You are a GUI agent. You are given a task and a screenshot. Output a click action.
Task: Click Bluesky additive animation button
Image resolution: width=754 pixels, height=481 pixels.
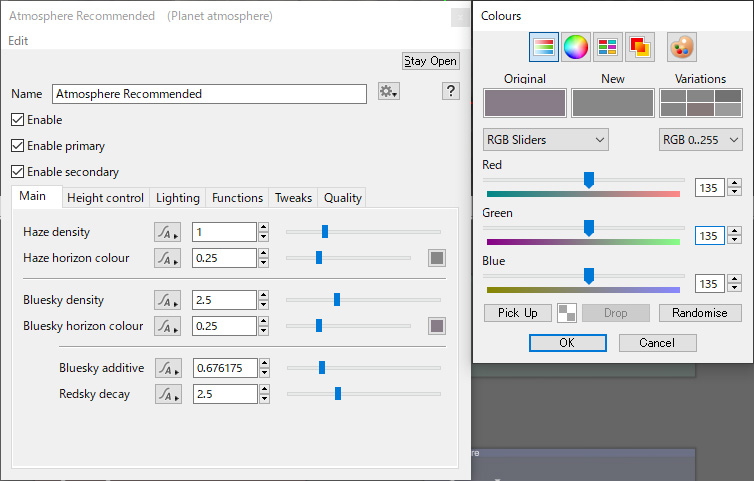pyautogui.click(x=168, y=368)
